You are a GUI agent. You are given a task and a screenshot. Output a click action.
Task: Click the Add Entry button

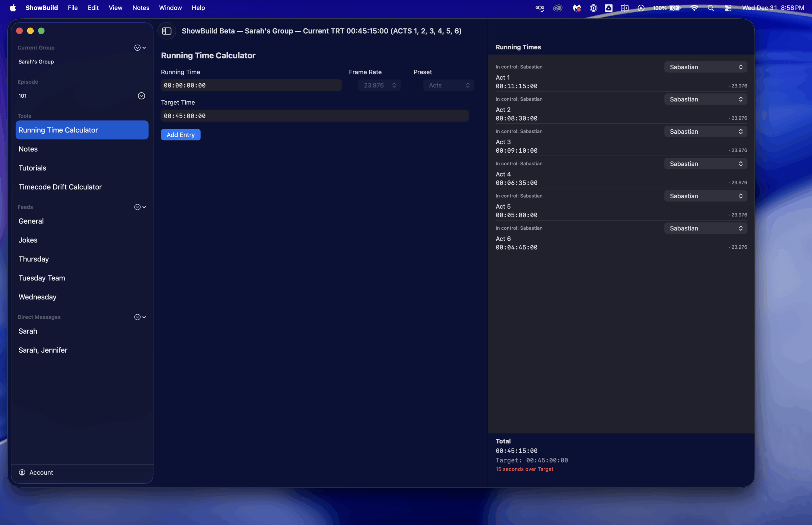tap(180, 135)
